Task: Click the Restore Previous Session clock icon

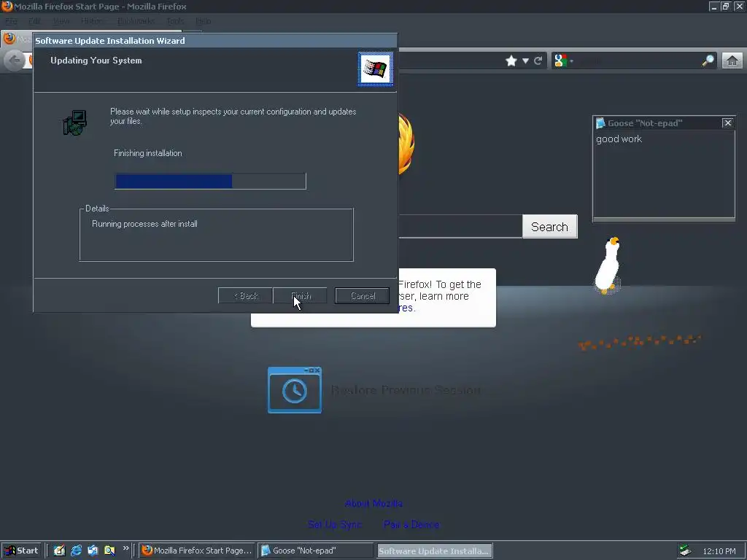Action: coord(295,390)
